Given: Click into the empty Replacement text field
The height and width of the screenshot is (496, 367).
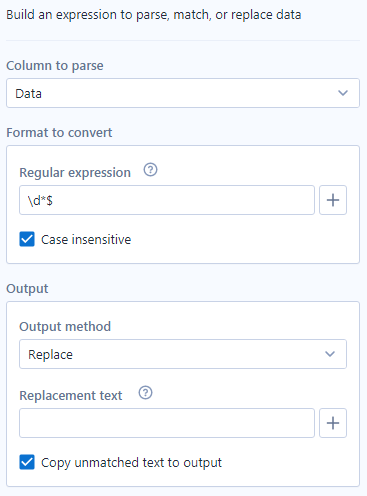Looking at the screenshot, I should pyautogui.click(x=167, y=423).
